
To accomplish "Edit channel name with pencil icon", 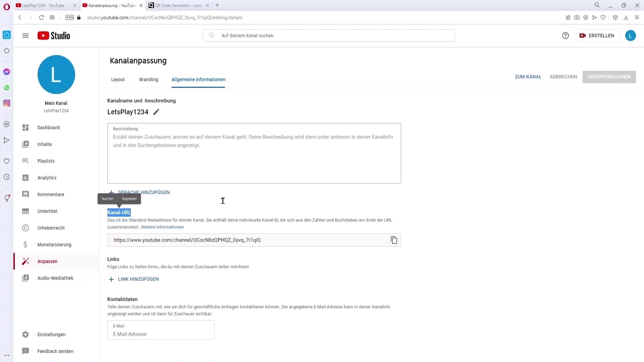I will [x=156, y=112].
